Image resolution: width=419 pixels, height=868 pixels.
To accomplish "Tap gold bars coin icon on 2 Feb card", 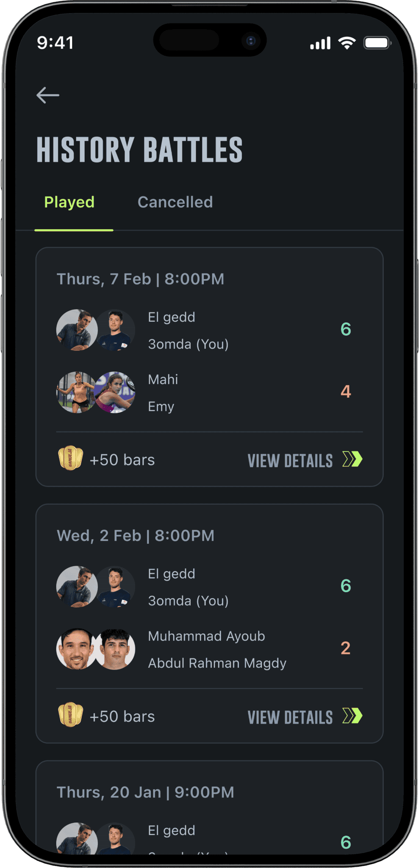I will point(70,715).
